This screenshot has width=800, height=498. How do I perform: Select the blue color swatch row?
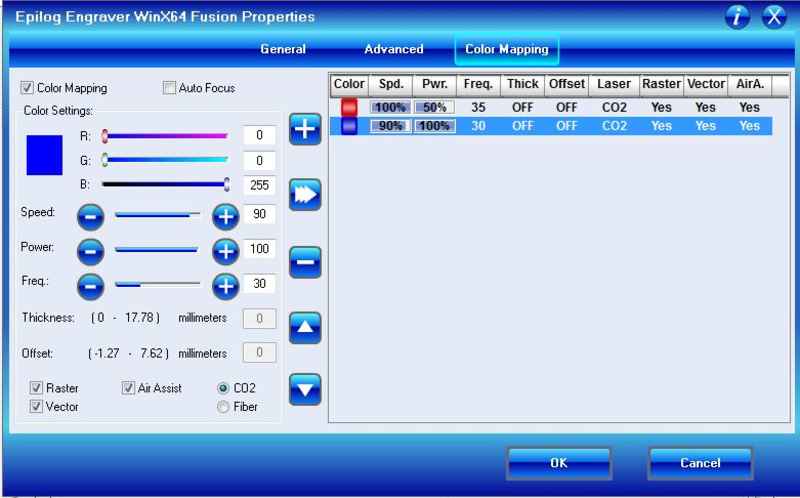pyautogui.click(x=551, y=126)
